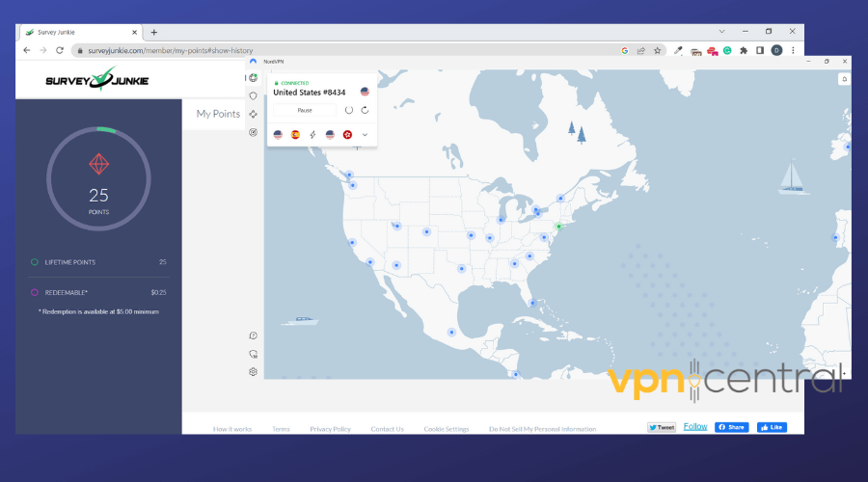Open the NordVPN Dark Web Monitor target icon
Image resolution: width=868 pixels, height=482 pixels.
(x=253, y=132)
